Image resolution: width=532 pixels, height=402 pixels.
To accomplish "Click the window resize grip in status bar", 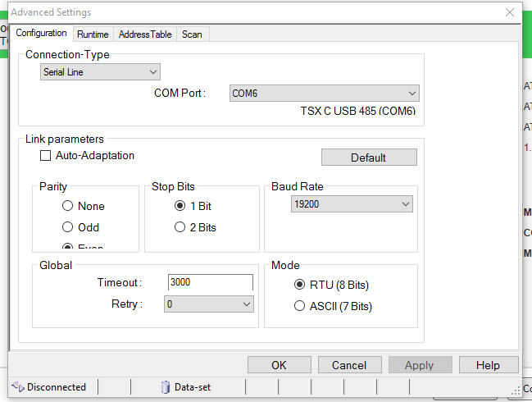I will pos(516,391).
